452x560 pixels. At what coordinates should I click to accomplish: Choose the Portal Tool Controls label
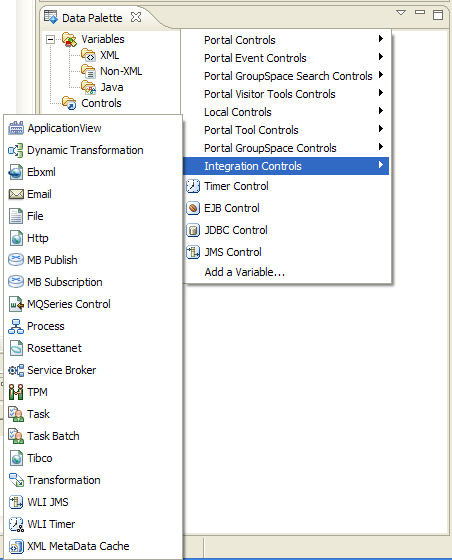(x=251, y=130)
